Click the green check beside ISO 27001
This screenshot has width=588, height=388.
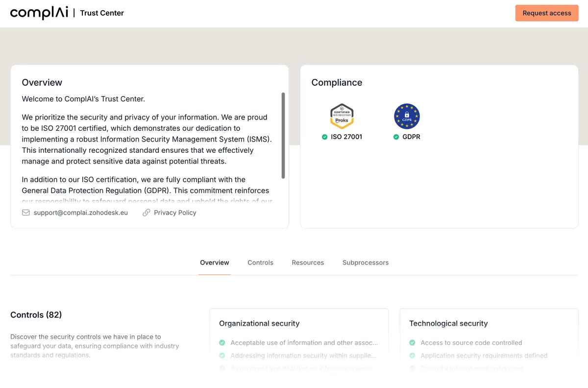point(324,137)
